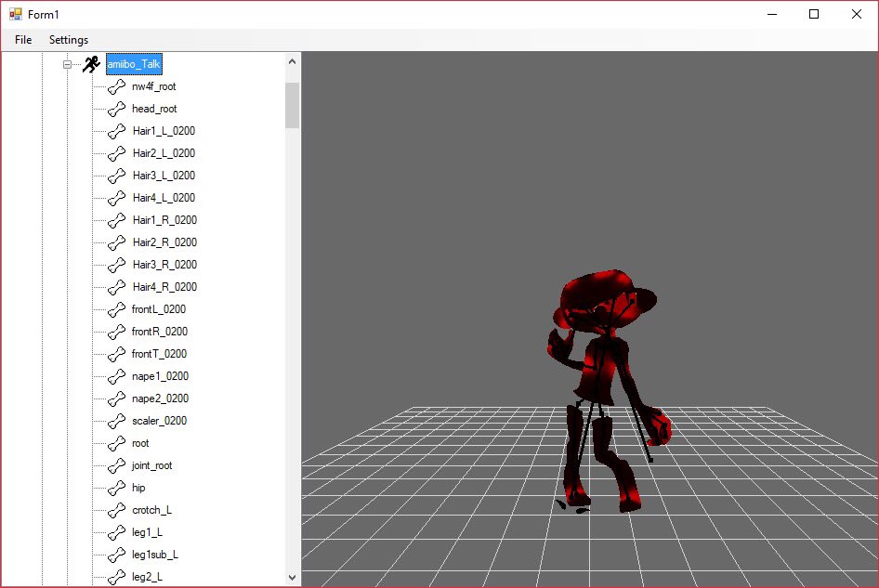Select the Hair2_L_0200 bone entry
The image size is (879, 588).
point(164,153)
